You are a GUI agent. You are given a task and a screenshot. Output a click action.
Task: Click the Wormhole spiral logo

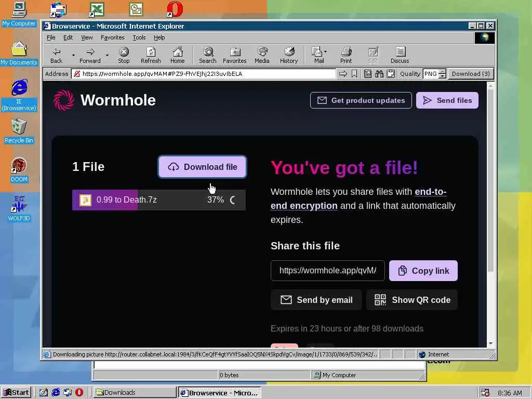tap(64, 100)
